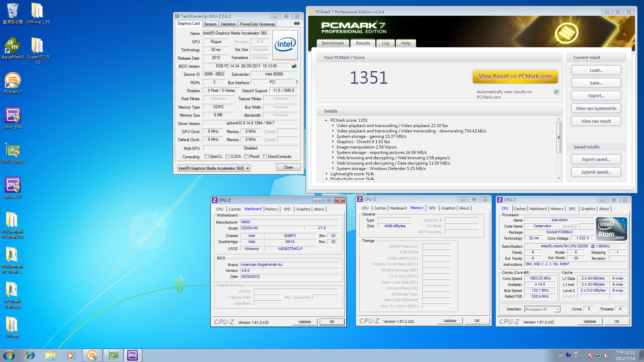Click the Intel logo in GPU-Z
Screen dimensions: 644x362
tap(285, 45)
